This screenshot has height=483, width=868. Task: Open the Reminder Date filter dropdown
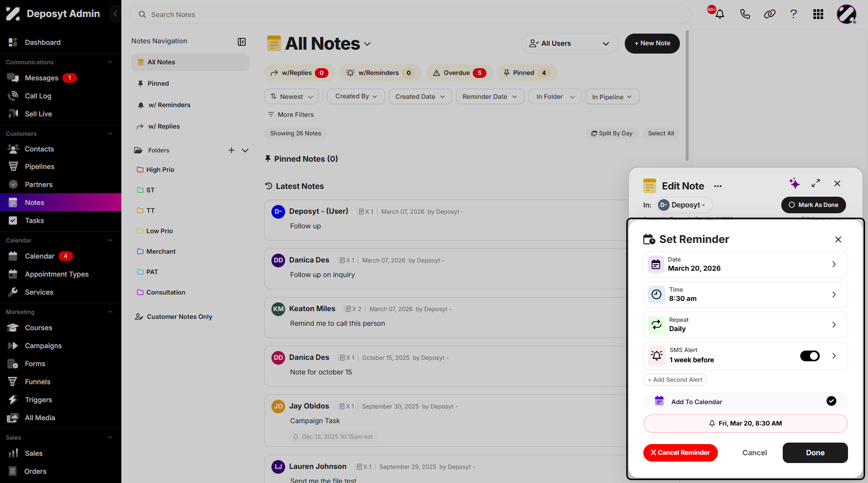pyautogui.click(x=490, y=96)
